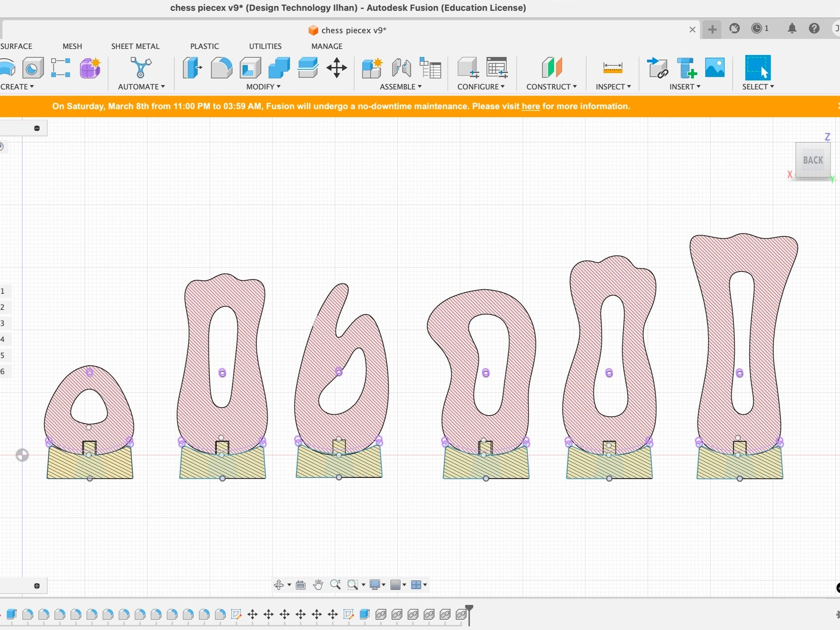840x630 pixels.
Task: Open the configuration table icon
Action: 497,68
